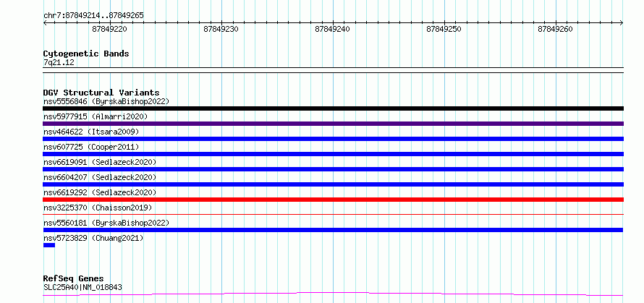644x303 pixels.
Task: Click ruler position label 87849260
Action: (x=555, y=29)
